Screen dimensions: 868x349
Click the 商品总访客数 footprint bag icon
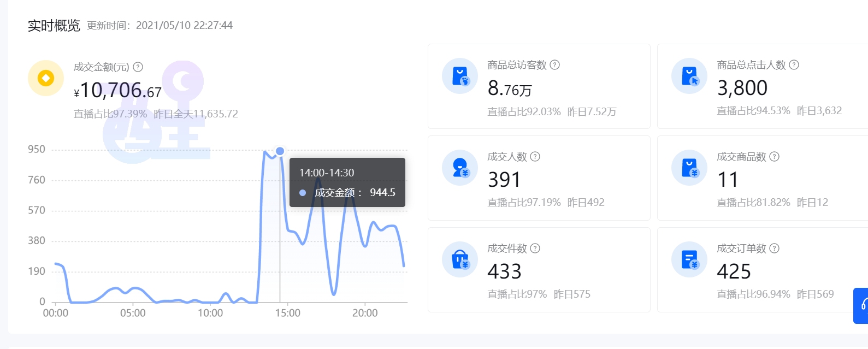[460, 76]
